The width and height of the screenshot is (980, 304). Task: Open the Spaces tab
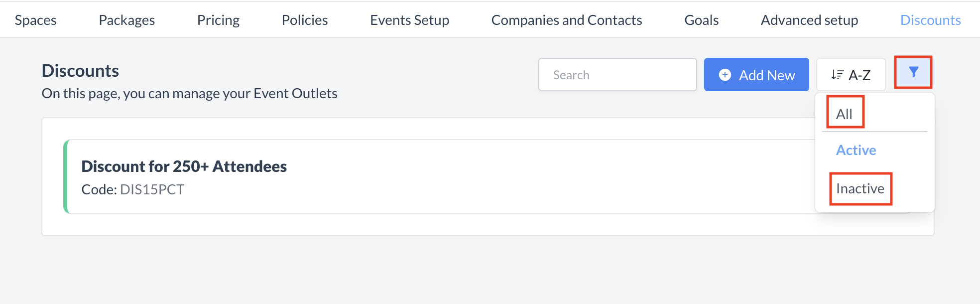[x=36, y=20]
